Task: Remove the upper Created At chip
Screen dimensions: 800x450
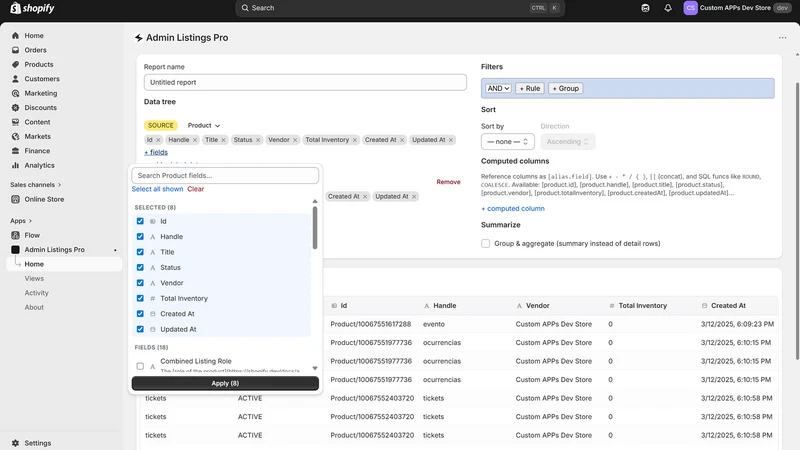Action: [x=402, y=140]
